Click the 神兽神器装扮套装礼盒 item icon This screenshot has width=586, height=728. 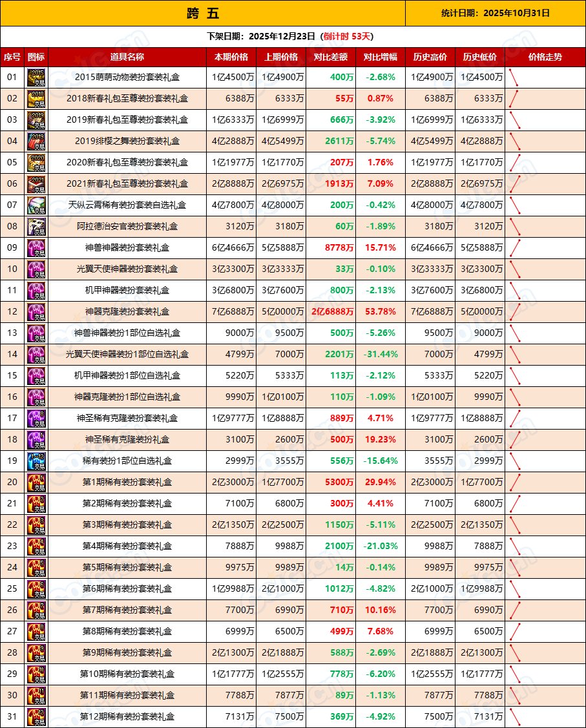click(36, 248)
